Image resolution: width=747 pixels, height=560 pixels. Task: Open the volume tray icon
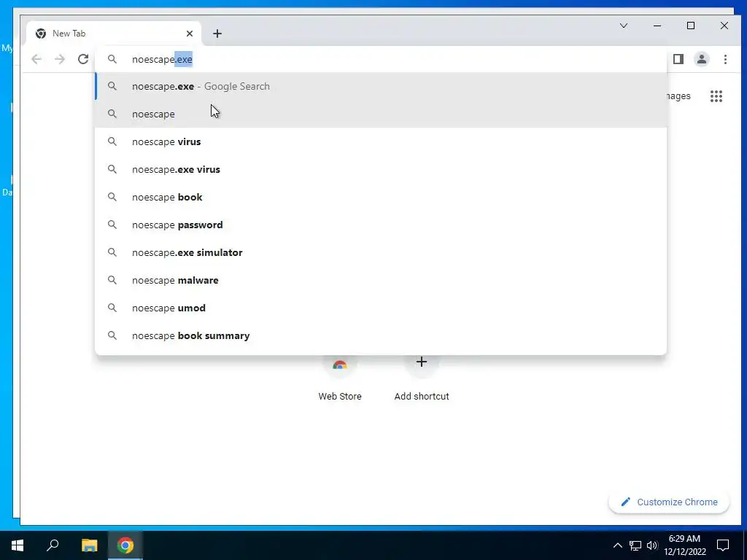651,545
